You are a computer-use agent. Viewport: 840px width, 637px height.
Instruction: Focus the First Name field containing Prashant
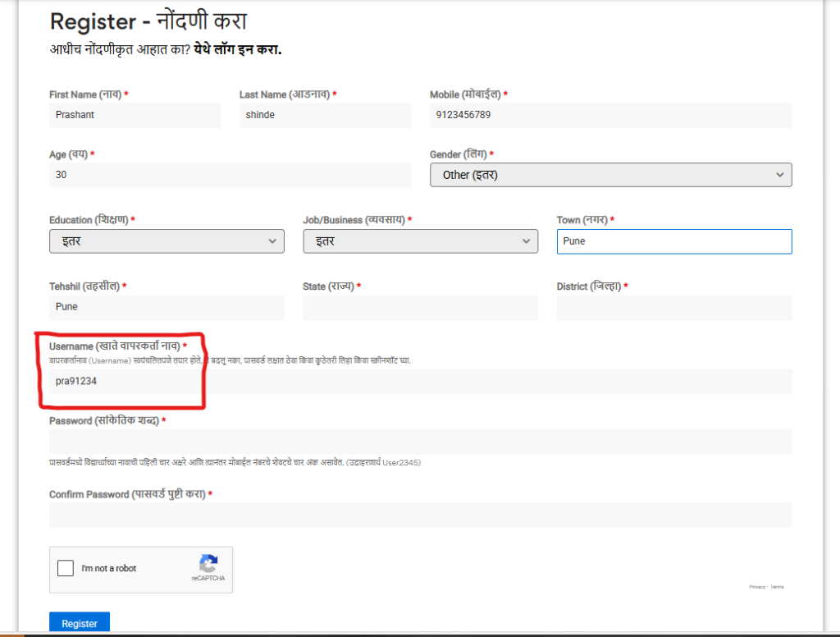(x=135, y=115)
